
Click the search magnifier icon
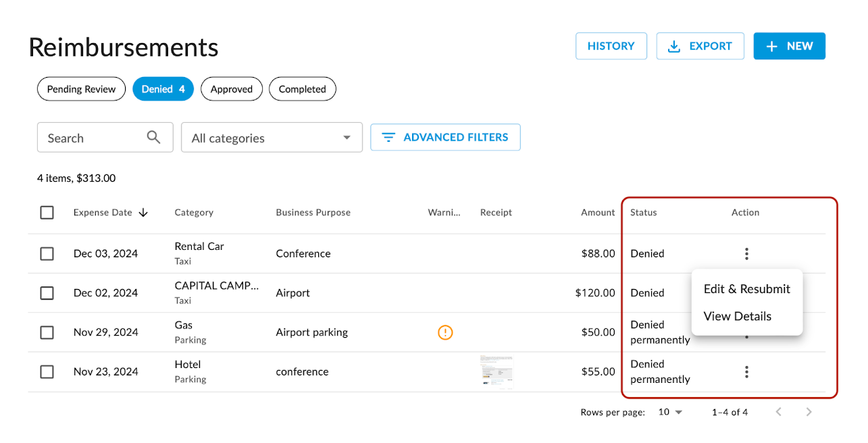pos(153,137)
